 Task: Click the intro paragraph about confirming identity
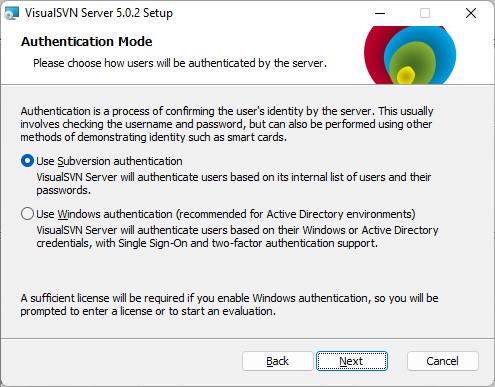coord(227,124)
